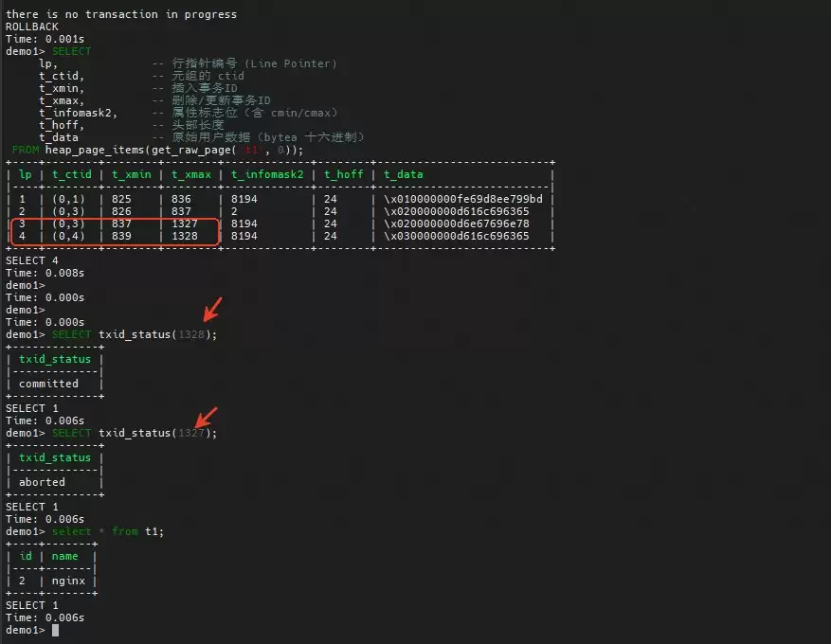Click the t_xmin value 826
831x644 pixels.
121,211
